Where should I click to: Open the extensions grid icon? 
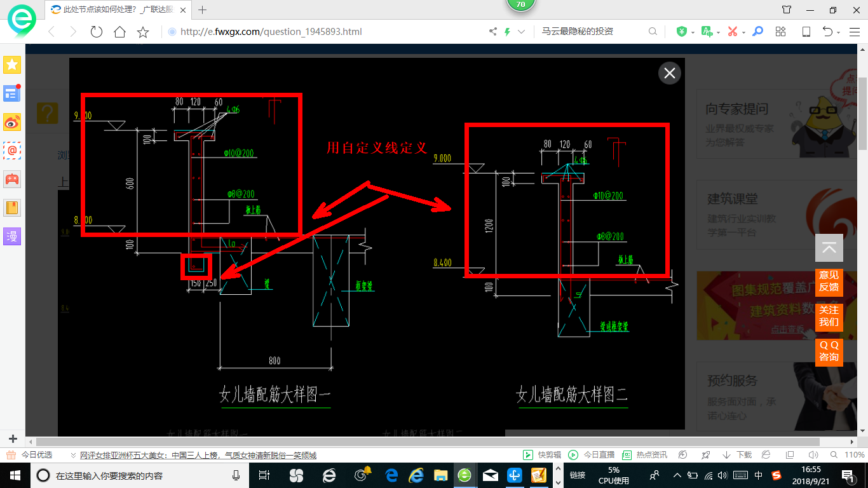tap(781, 32)
